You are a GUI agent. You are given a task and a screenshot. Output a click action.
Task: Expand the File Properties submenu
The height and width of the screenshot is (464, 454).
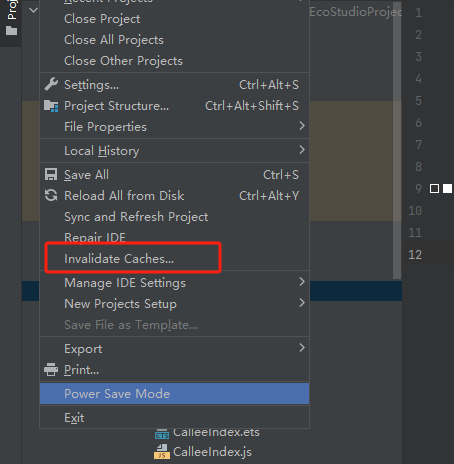(302, 126)
